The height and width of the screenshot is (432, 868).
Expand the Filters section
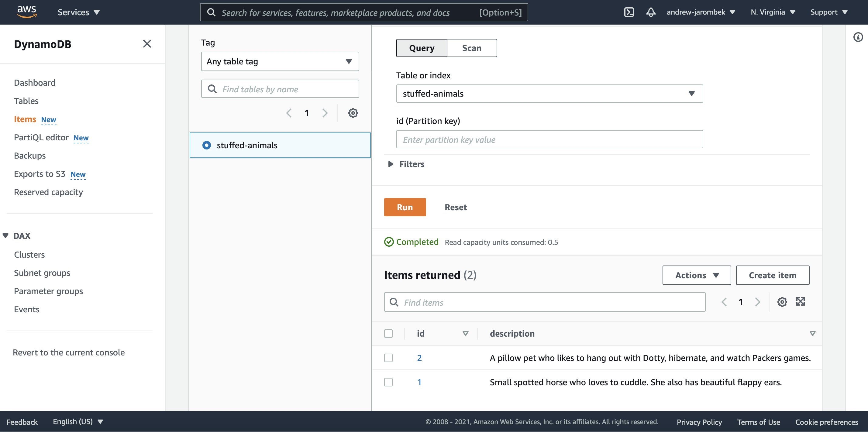click(406, 164)
